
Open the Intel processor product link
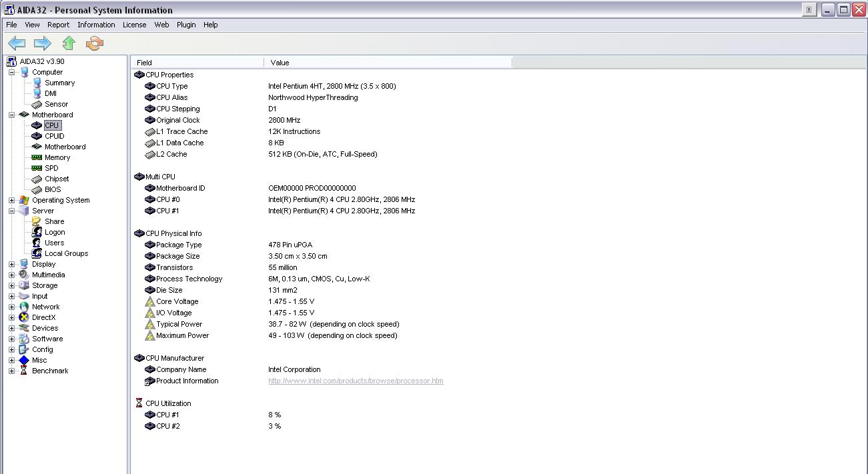[x=356, y=381]
